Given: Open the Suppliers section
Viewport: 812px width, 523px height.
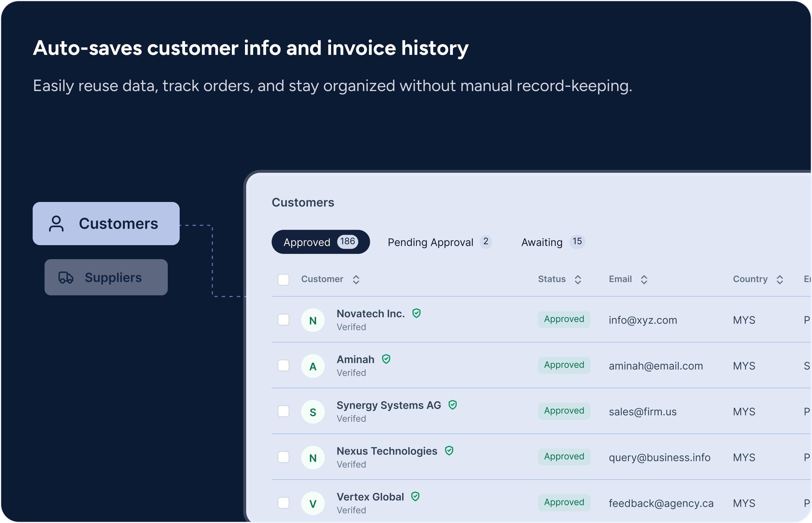Looking at the screenshot, I should tap(106, 278).
